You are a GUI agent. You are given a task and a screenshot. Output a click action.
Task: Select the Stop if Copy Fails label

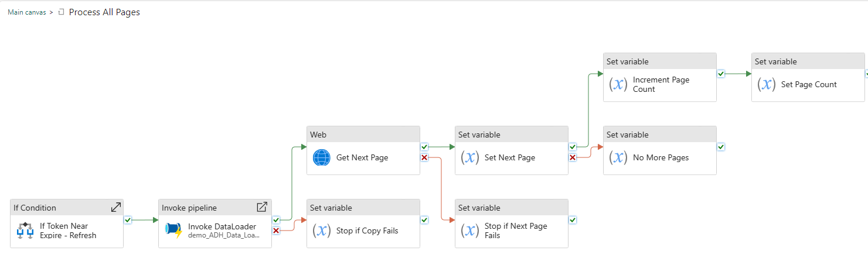367,231
